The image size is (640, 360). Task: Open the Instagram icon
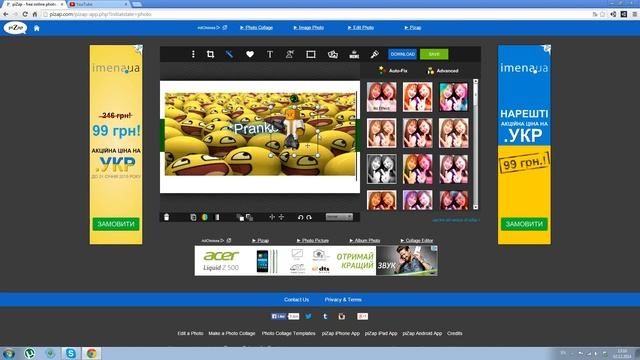tap(342, 316)
